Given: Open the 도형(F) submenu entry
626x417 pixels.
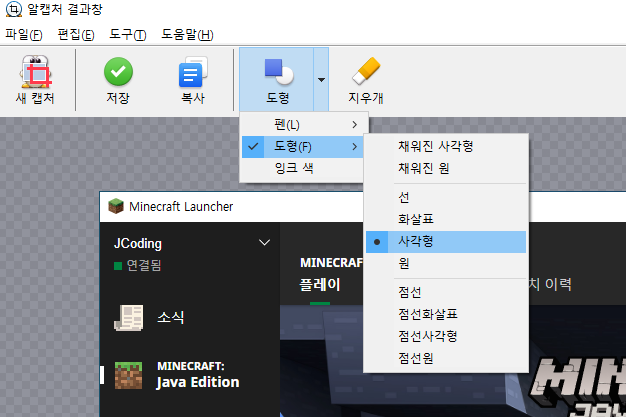Looking at the screenshot, I should 303,147.
